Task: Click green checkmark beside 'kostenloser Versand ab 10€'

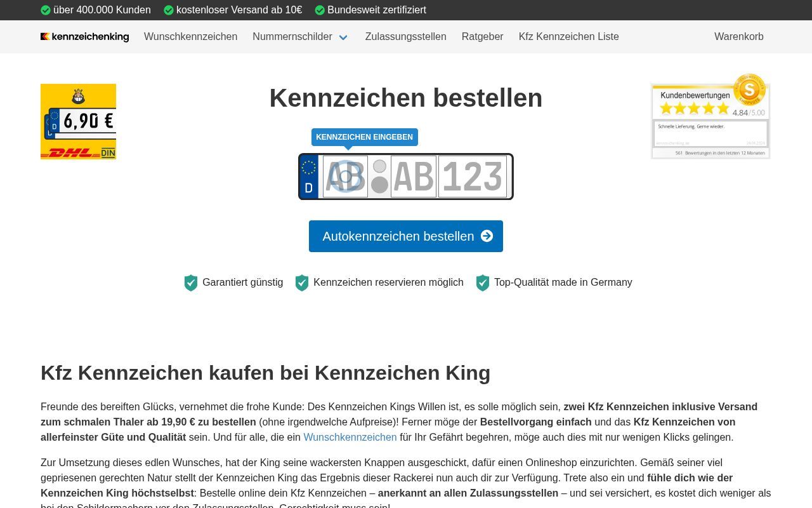Action: click(169, 10)
